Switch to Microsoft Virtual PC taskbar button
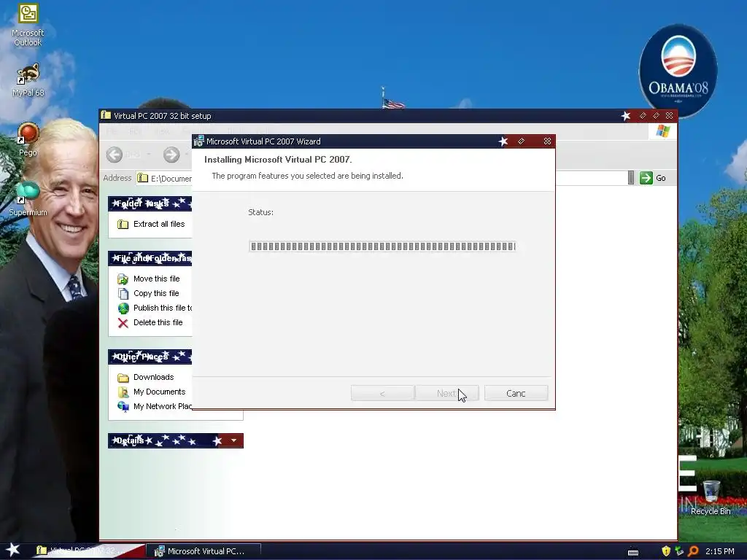The width and height of the screenshot is (747, 560). [204, 551]
